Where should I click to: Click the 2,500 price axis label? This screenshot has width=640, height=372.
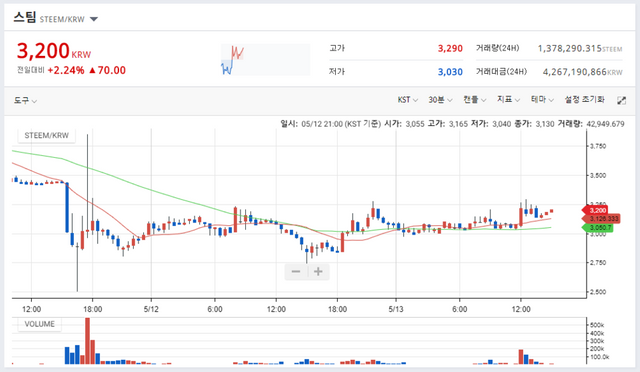tap(598, 292)
